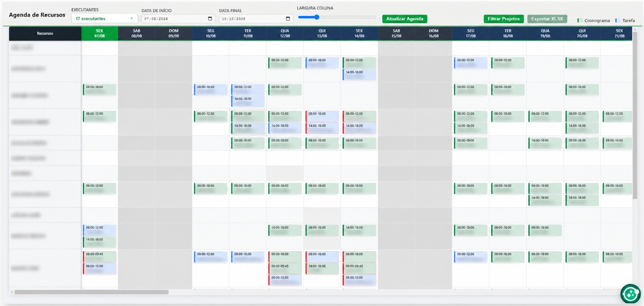Open the 08:00-12:00 event on TER 18/08

[x=508, y=63]
